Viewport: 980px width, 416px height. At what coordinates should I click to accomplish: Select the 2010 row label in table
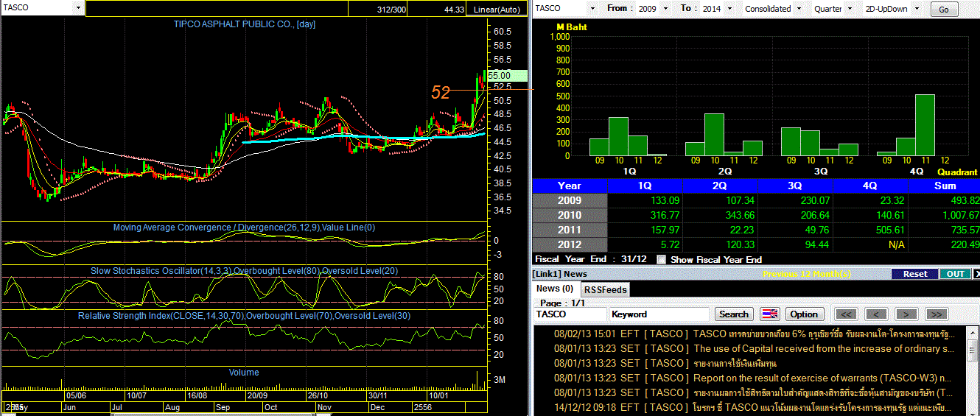(570, 215)
